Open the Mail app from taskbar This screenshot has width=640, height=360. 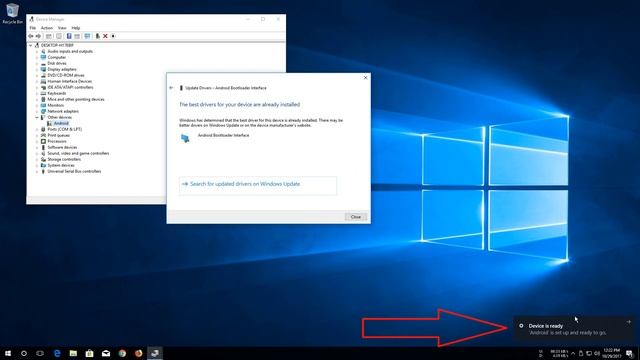[x=106, y=353]
